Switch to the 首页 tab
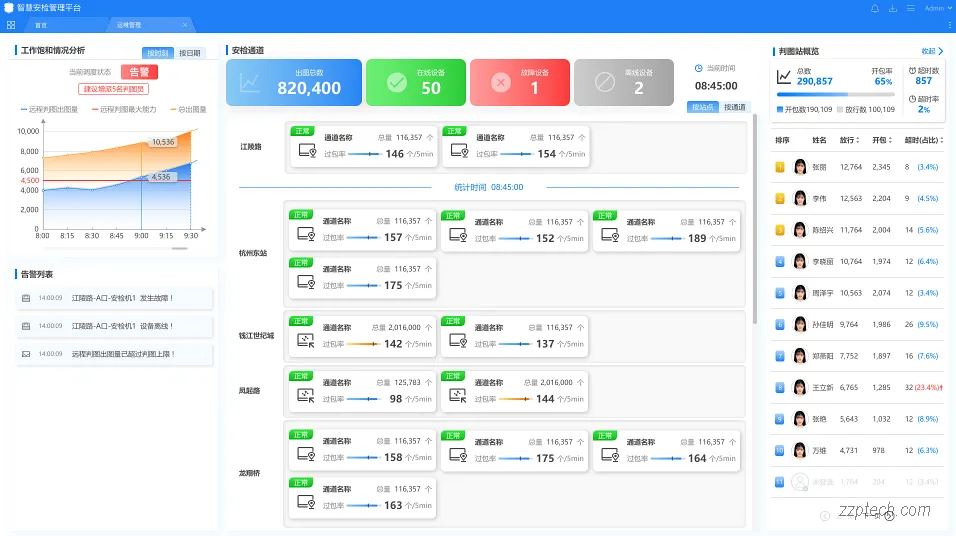The width and height of the screenshot is (956, 536). [41, 24]
